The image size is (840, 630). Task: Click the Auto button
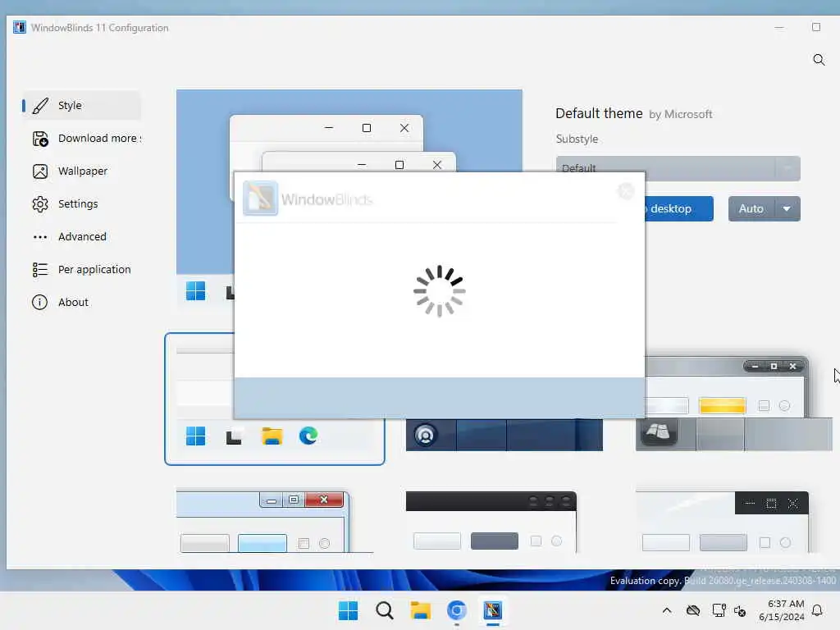click(751, 208)
